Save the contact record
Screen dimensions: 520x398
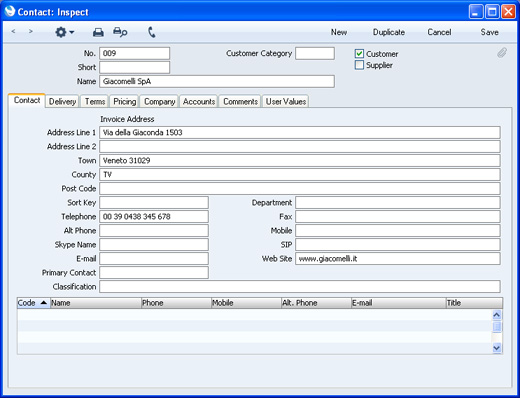[x=489, y=32]
